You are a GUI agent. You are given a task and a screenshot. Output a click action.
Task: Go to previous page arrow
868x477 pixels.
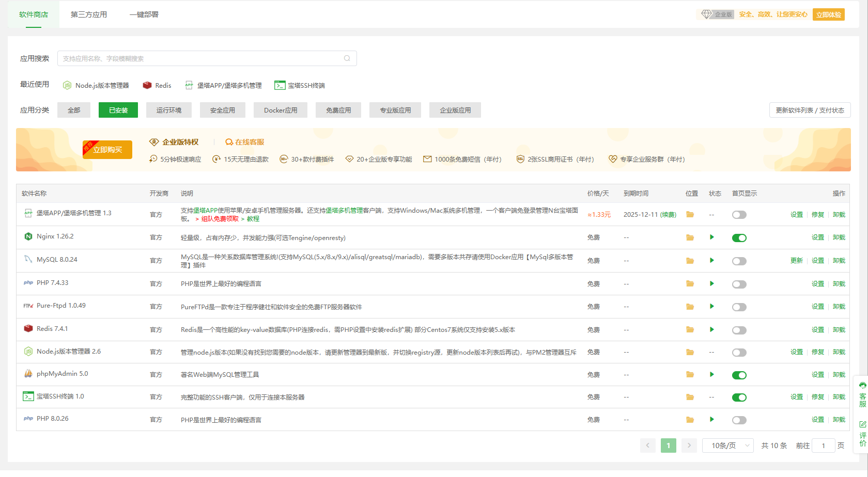647,446
